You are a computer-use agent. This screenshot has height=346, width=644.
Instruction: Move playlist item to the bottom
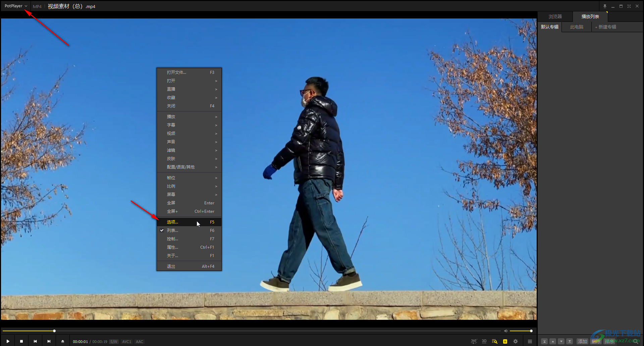(x=570, y=341)
